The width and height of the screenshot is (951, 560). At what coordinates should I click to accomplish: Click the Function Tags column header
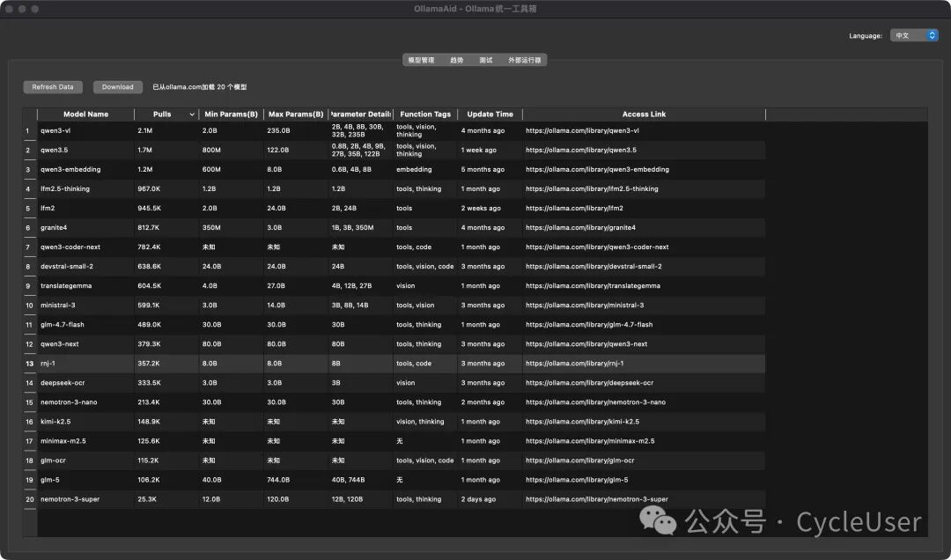[425, 114]
